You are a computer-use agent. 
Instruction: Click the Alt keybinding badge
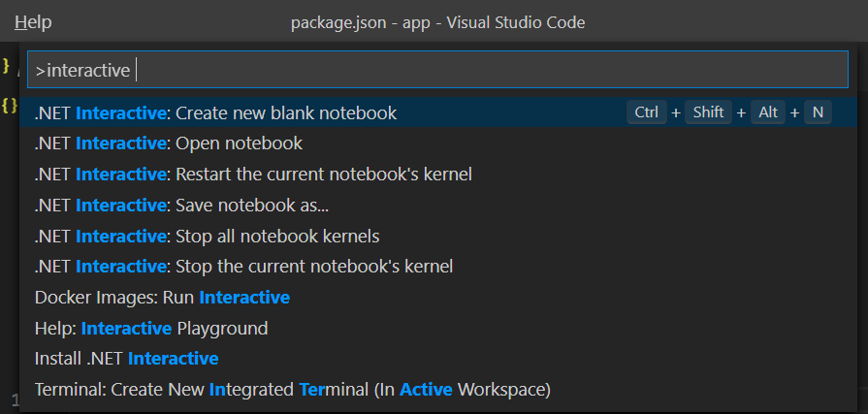click(768, 112)
